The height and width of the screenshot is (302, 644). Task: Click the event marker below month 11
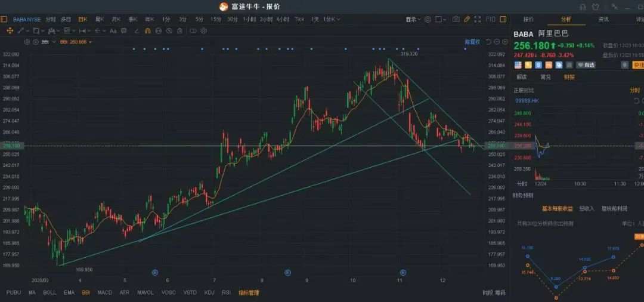pyautogui.click(x=403, y=272)
